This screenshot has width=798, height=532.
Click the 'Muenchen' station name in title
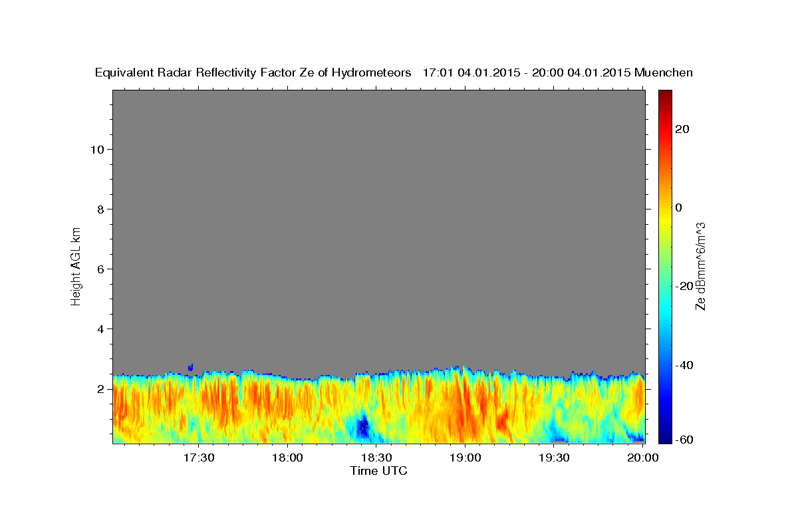[664, 73]
